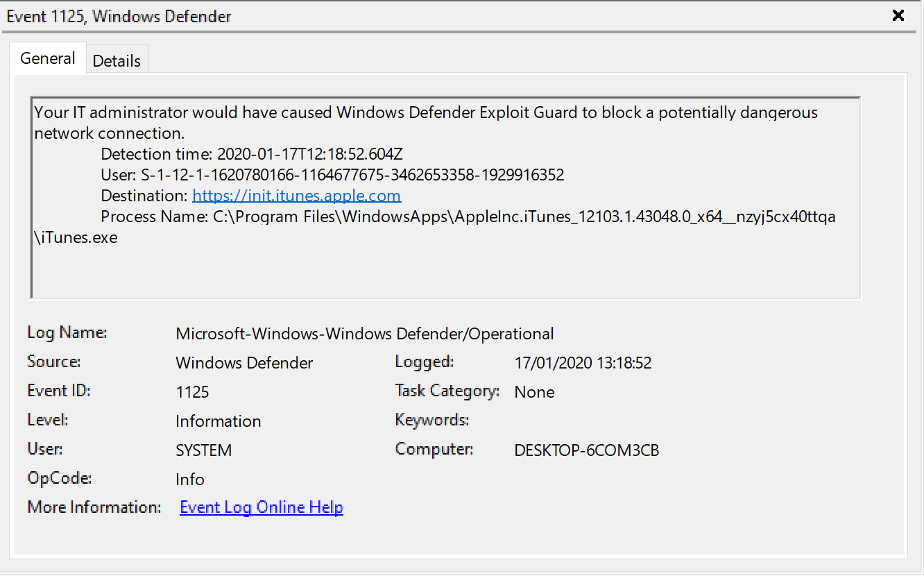
Task: Select the SYSTEM user value
Action: tap(203, 450)
